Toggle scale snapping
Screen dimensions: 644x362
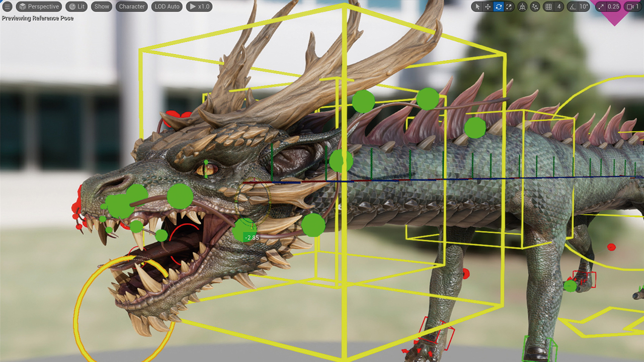tap(600, 7)
